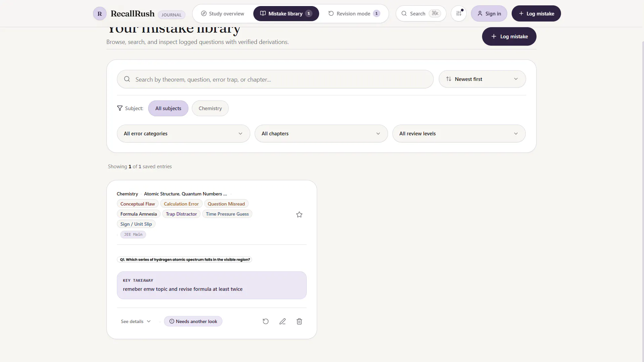This screenshot has height=362, width=644.
Task: Expand See details on the entry
Action: coord(136,321)
